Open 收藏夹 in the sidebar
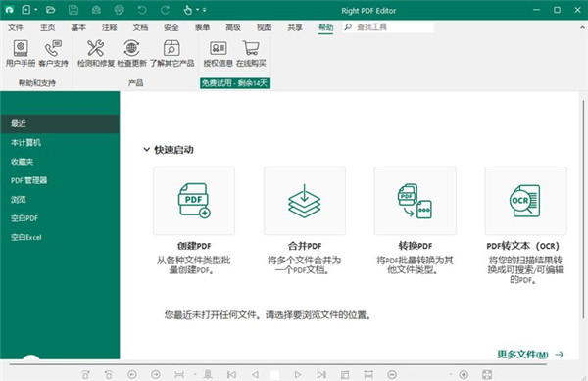588x381 pixels. point(60,162)
